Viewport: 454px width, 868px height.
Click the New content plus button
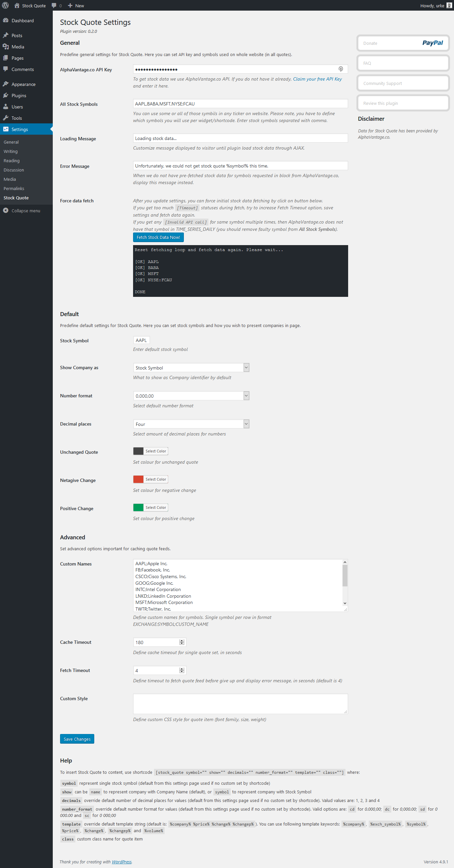pyautogui.click(x=76, y=6)
